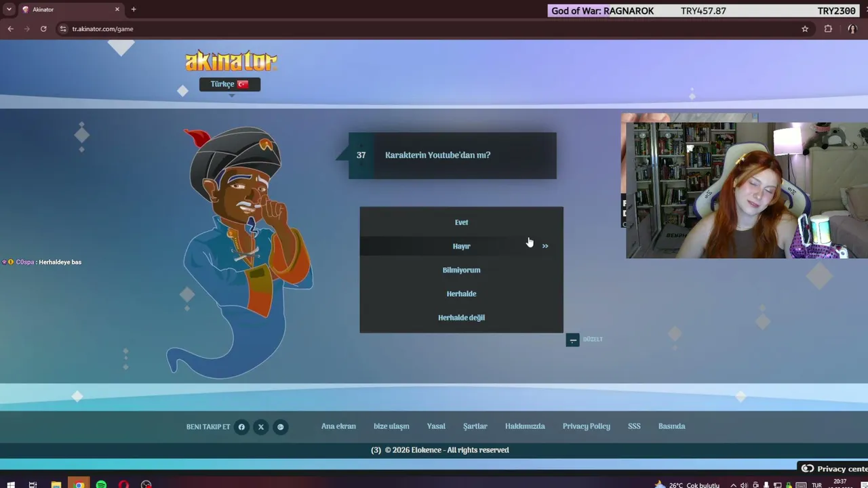Image resolution: width=868 pixels, height=488 pixels.
Task: Click the Elokence copyright text
Action: 447,450
